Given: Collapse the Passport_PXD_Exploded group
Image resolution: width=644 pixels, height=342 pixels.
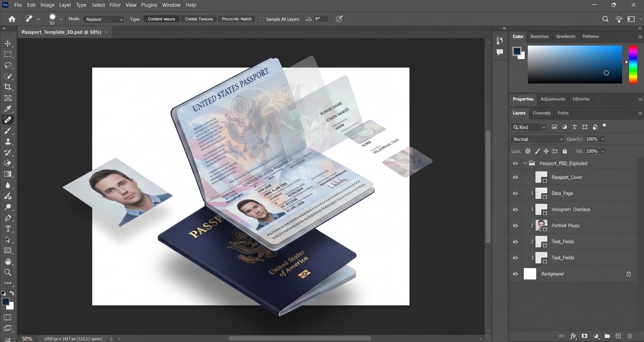Looking at the screenshot, I should point(525,163).
